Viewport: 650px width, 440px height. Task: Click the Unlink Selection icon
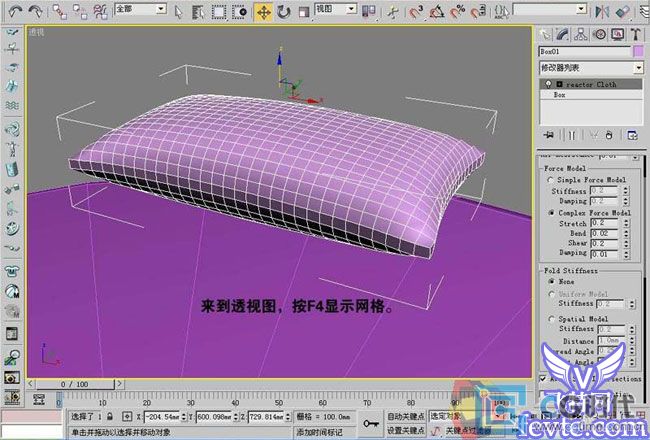pos(80,12)
